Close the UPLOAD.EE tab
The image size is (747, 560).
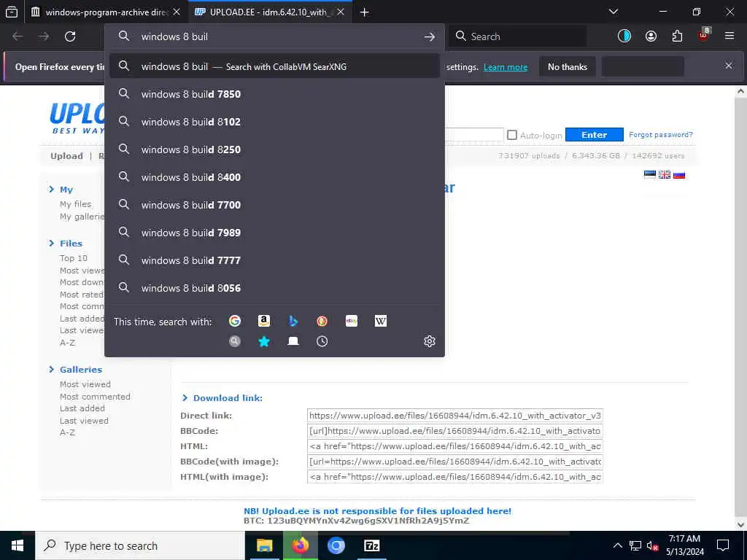[341, 12]
